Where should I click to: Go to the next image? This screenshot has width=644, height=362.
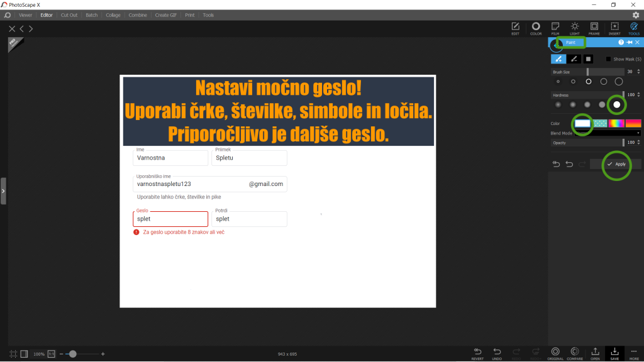tap(31, 29)
